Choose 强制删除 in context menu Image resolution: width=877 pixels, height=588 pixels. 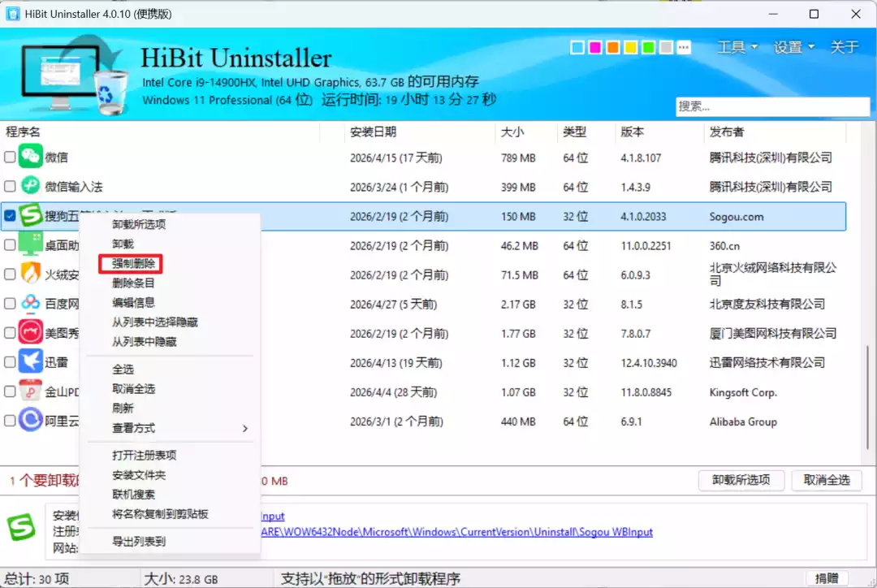[x=132, y=263]
